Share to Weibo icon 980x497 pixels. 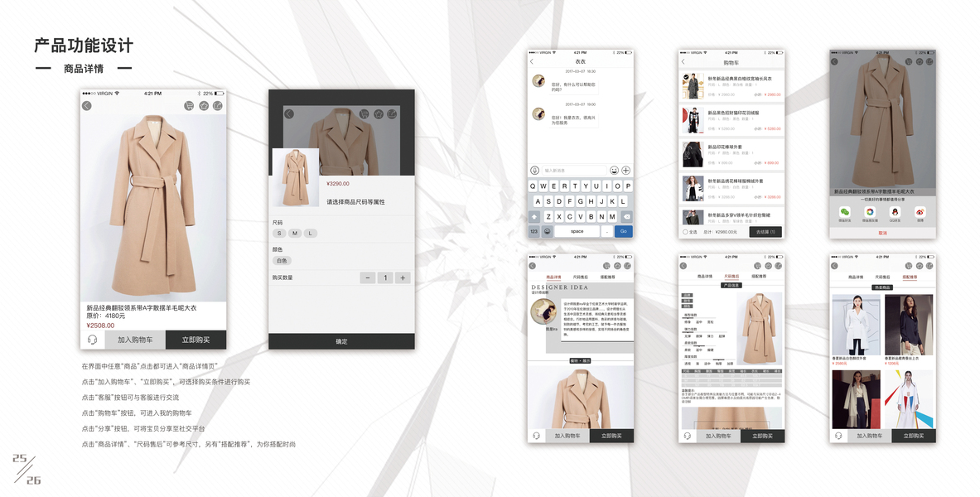pos(920,213)
